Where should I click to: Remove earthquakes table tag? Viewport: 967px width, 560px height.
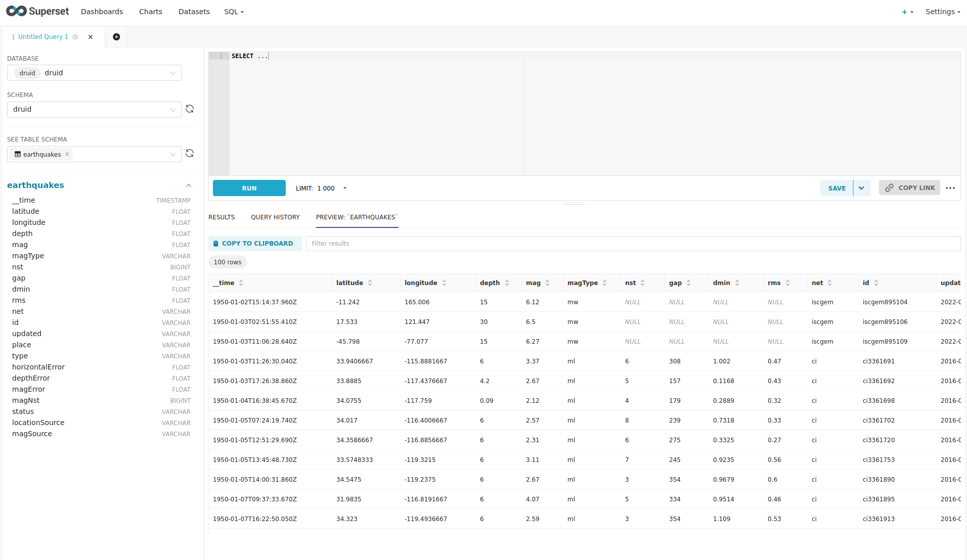67,155
